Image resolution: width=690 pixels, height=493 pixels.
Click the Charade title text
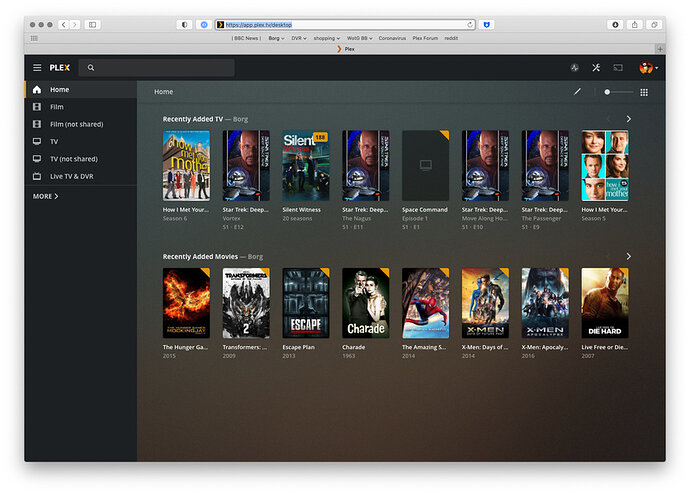[353, 347]
